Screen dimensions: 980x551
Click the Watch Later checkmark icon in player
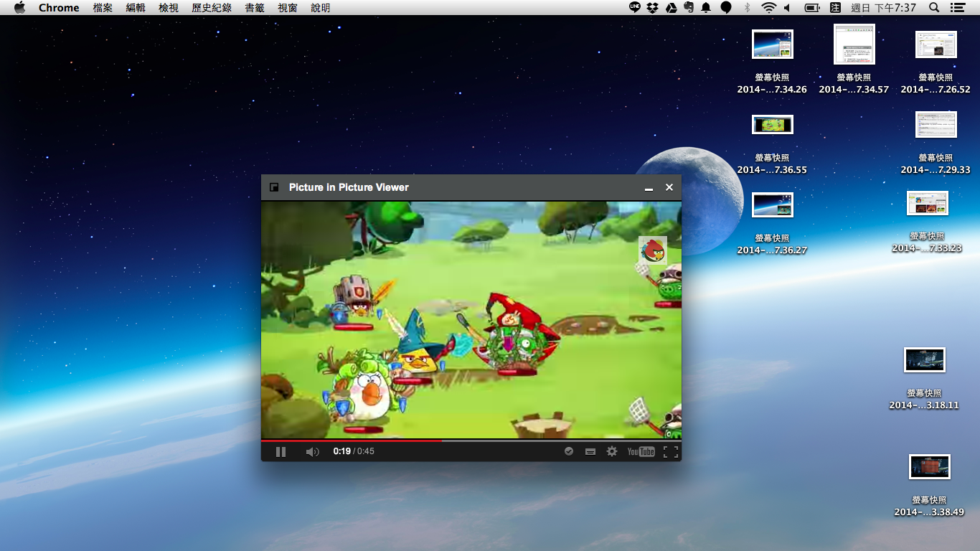(x=569, y=451)
